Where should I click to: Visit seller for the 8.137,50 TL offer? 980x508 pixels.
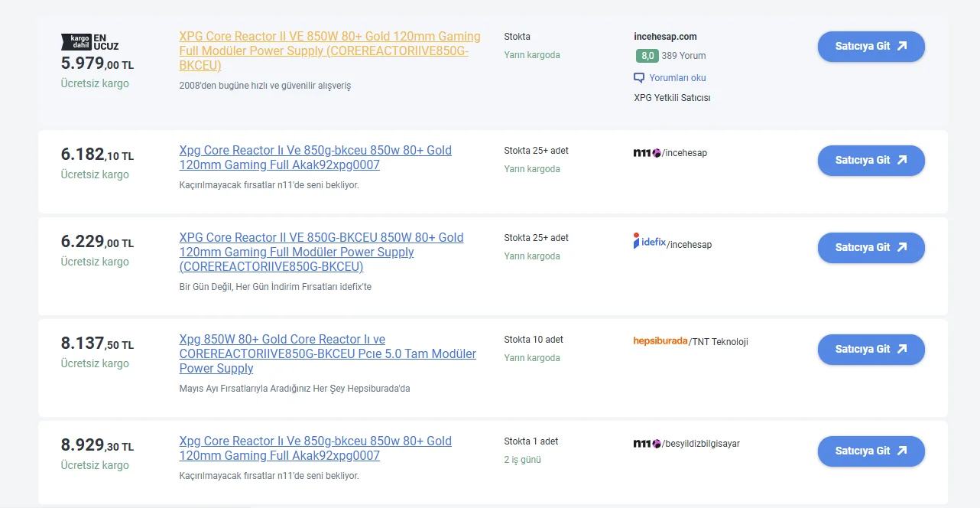[871, 350]
